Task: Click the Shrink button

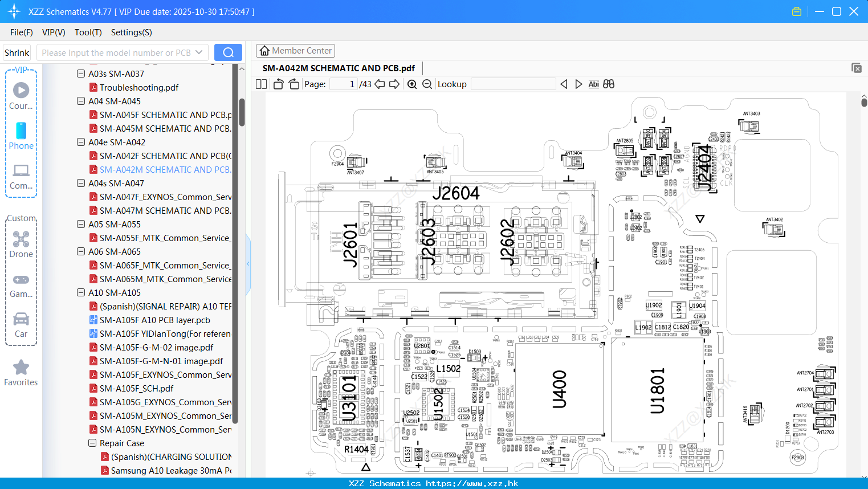Action: [17, 52]
